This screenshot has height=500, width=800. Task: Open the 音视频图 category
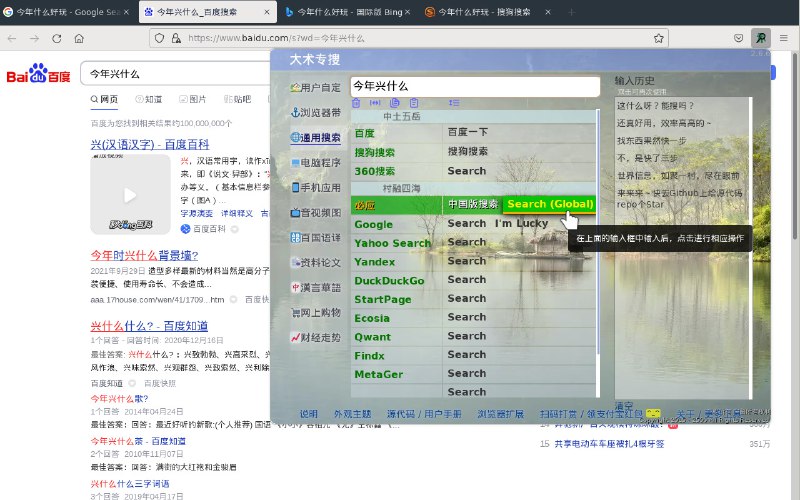click(315, 213)
